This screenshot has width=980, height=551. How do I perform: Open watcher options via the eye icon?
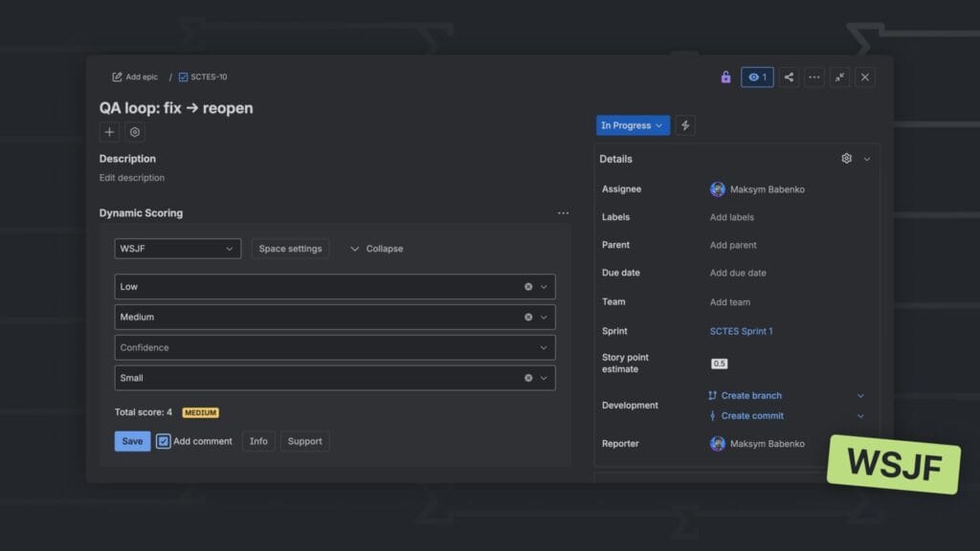[x=756, y=77]
